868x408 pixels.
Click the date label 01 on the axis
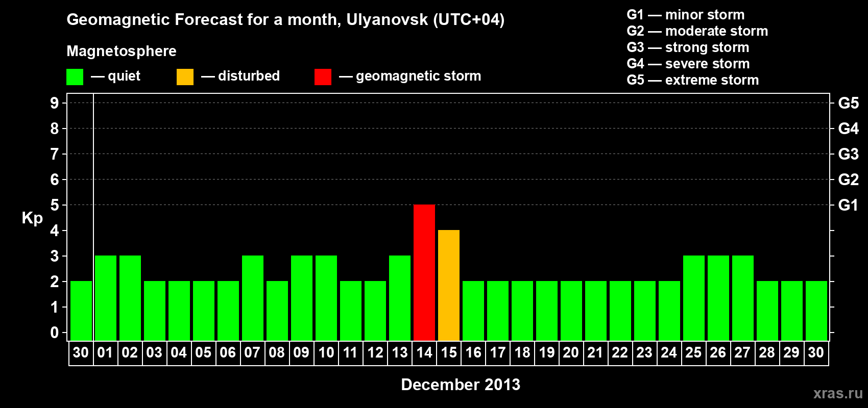pos(105,352)
